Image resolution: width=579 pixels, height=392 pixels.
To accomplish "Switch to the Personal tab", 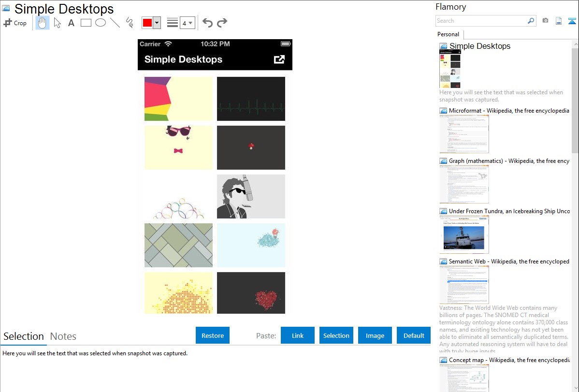I will (449, 34).
